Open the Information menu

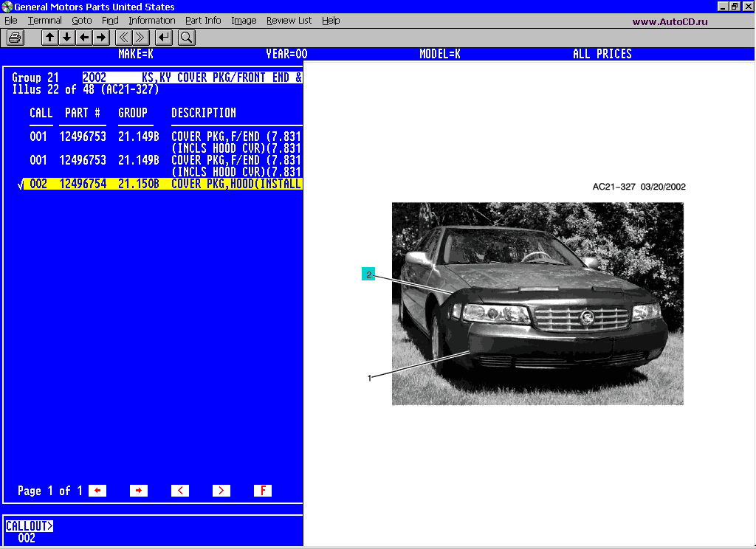click(152, 20)
